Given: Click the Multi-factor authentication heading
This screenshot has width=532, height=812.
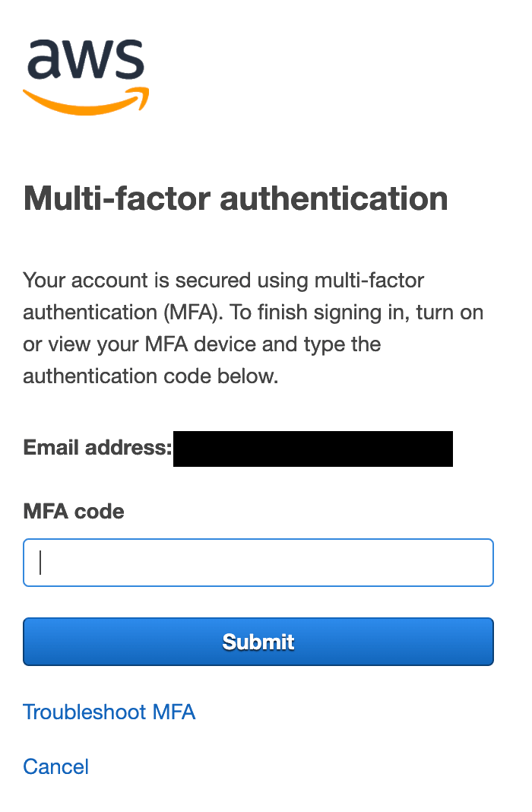Looking at the screenshot, I should click(236, 199).
